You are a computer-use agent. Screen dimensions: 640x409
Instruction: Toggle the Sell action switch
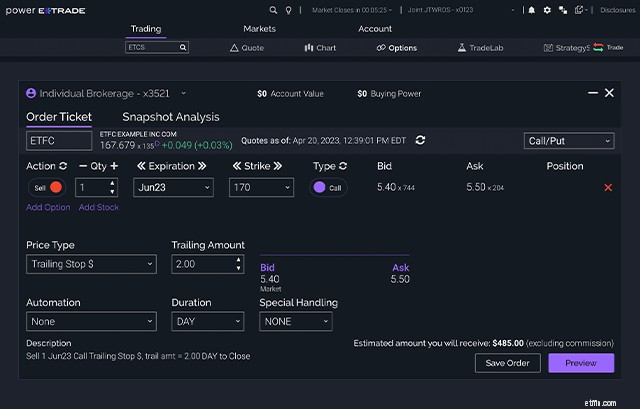(46, 188)
